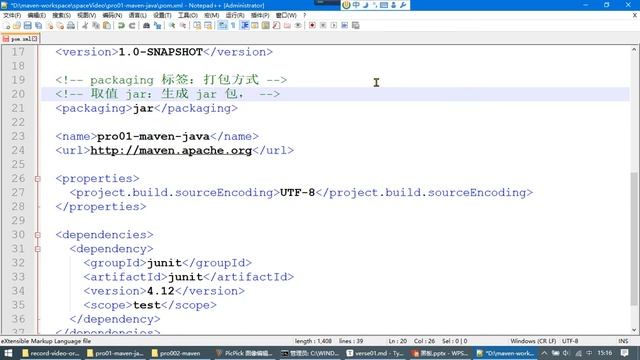Open the 搜索(S) menu
Viewport: 640px width, 360px height.
62,15
